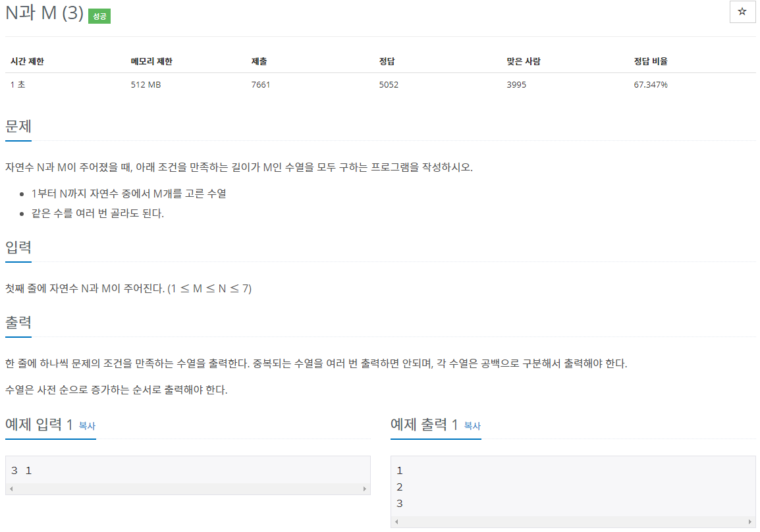Copy example input 1 via 복사 link
This screenshot has height=532, width=760.
click(x=87, y=426)
